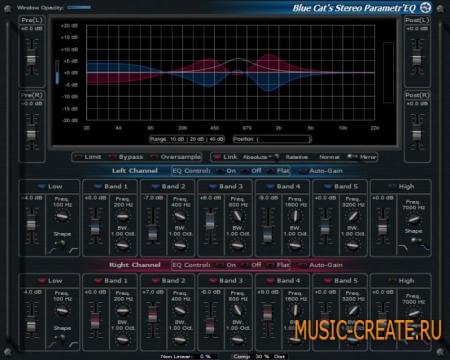The width and height of the screenshot is (450, 360).
Task: Click the Blue Cat logo icon in title bar
Action: click(426, 7)
